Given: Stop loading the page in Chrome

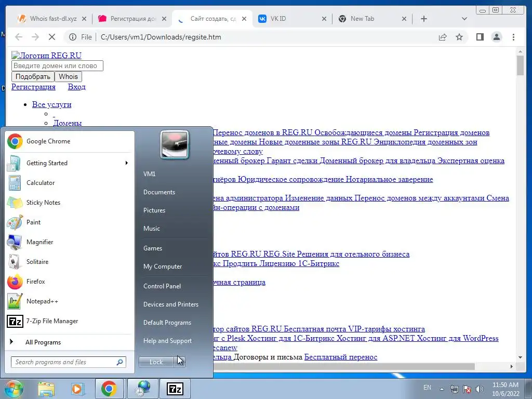Looking at the screenshot, I should coord(52,37).
